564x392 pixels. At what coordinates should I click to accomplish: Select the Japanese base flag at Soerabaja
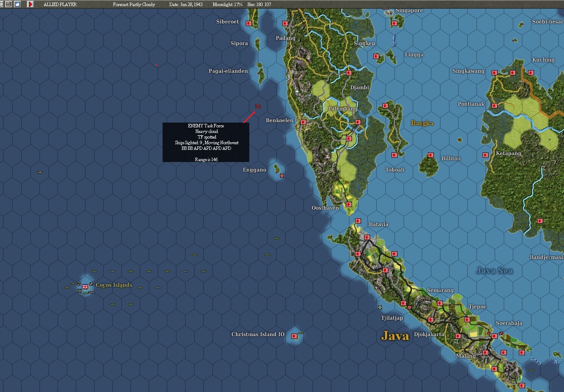tap(494, 336)
